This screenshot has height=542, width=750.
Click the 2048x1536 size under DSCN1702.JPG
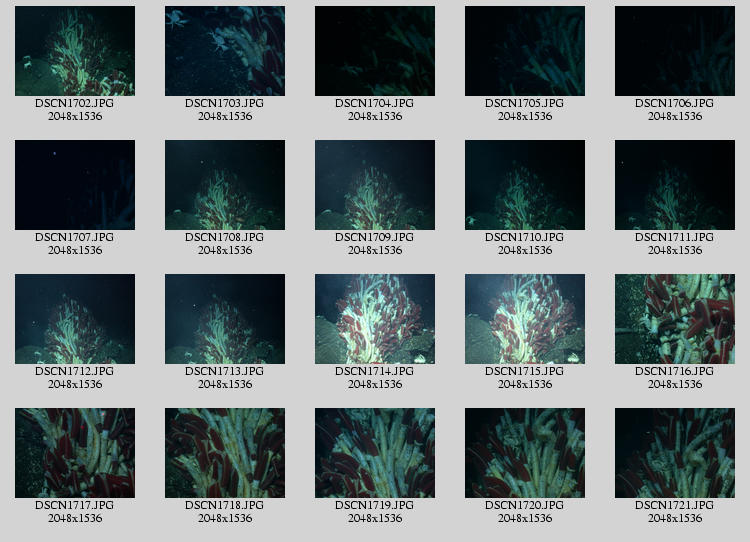75,116
